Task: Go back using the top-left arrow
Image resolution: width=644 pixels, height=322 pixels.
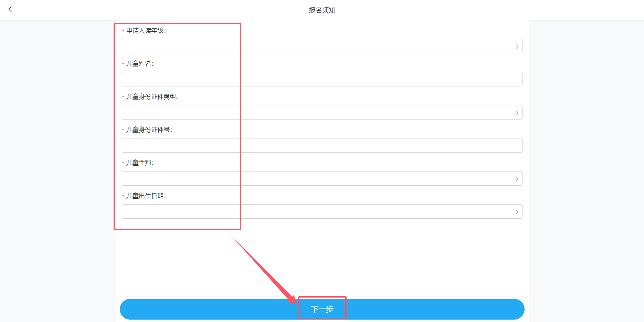Action: point(10,9)
